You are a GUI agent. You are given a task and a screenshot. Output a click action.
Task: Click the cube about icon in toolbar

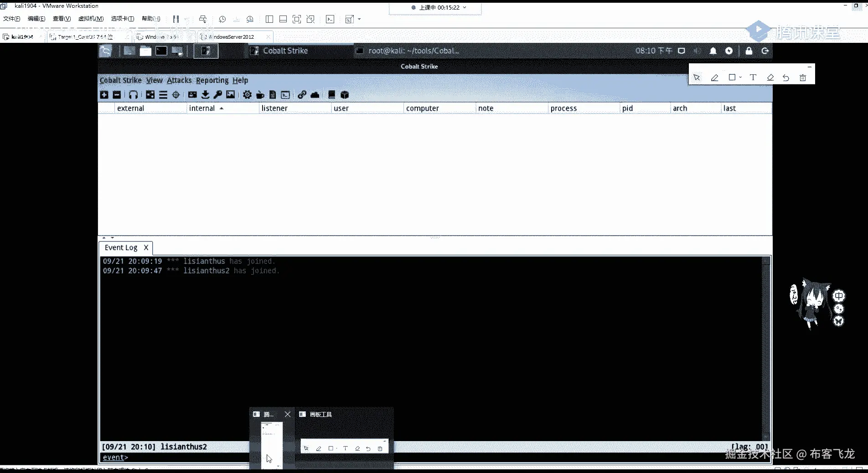coord(345,95)
